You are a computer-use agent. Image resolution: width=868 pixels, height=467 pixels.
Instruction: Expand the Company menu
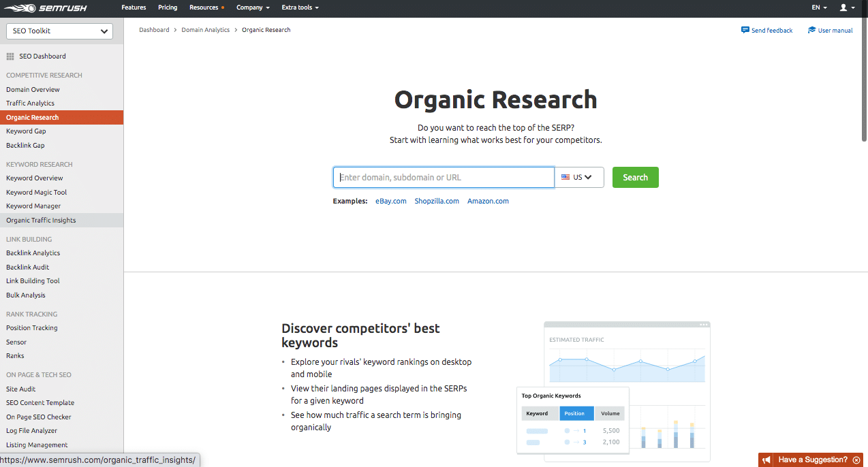click(253, 7)
